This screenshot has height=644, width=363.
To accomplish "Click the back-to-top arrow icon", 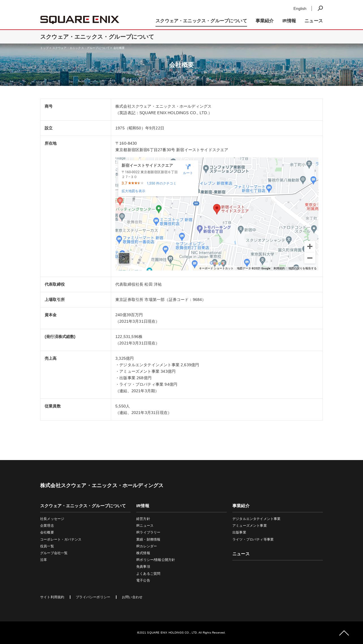I will click(344, 633).
